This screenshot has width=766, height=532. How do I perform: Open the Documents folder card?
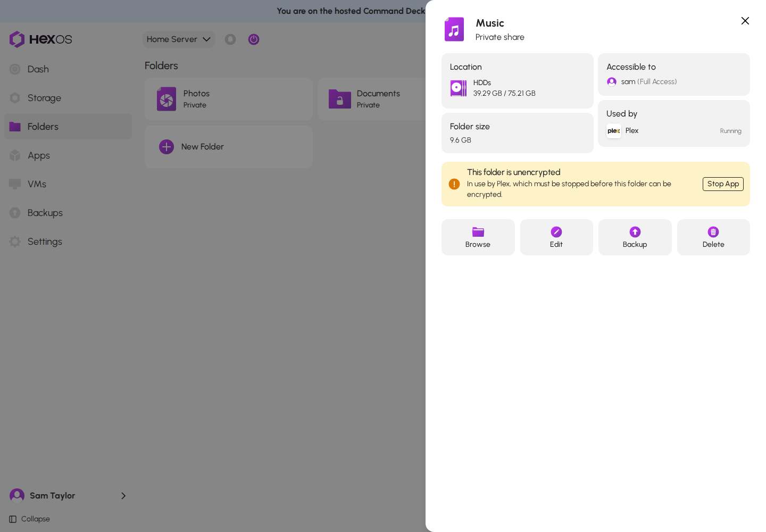(372, 99)
